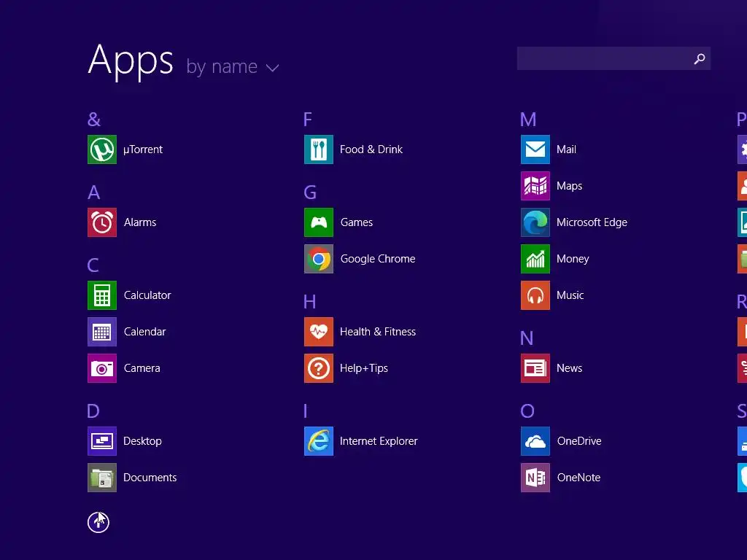Launch the Internet Explorer icon
Viewport: 747px width, 560px height.
(319, 441)
